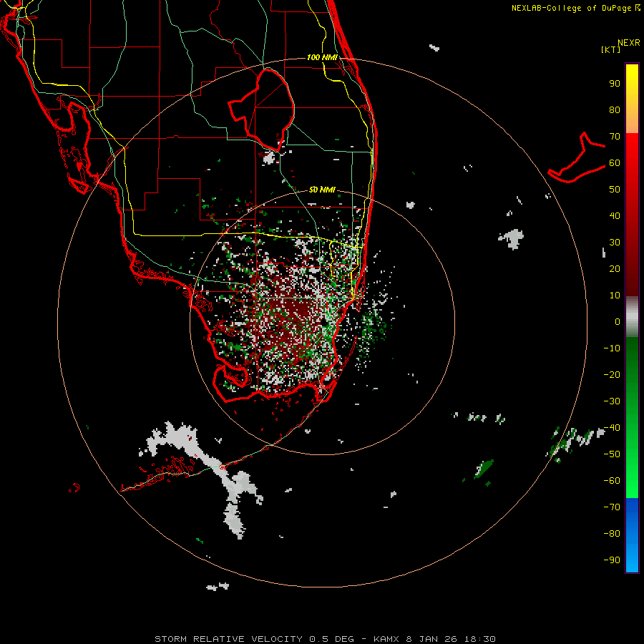Click the Bahamas island outline at right
The width and height of the screenshot is (644, 644).
pyautogui.click(x=577, y=158)
